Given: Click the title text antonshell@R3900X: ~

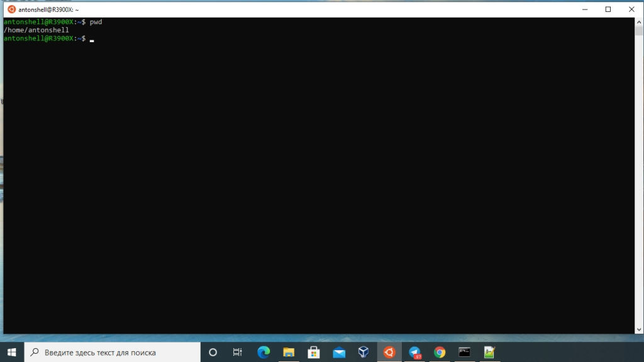Looking at the screenshot, I should coord(48,9).
